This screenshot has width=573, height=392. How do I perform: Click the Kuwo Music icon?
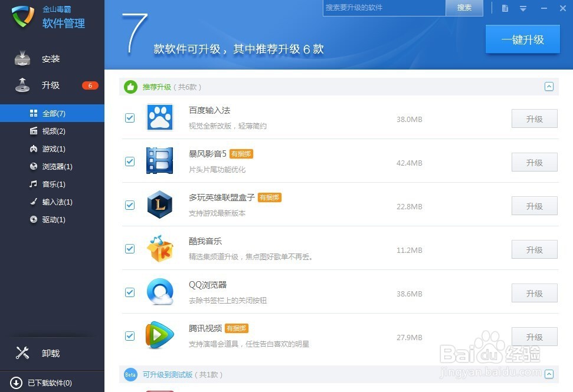[x=160, y=249]
